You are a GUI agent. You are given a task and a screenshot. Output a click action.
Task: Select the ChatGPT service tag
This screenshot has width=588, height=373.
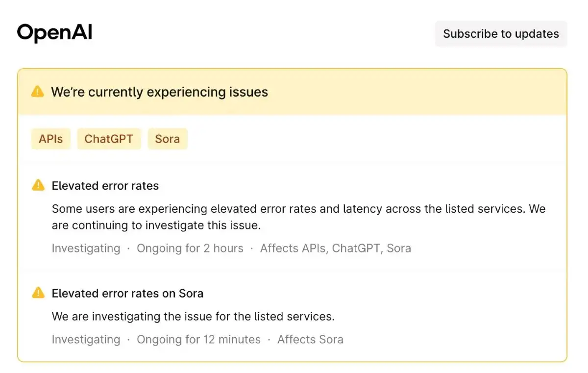coord(109,139)
